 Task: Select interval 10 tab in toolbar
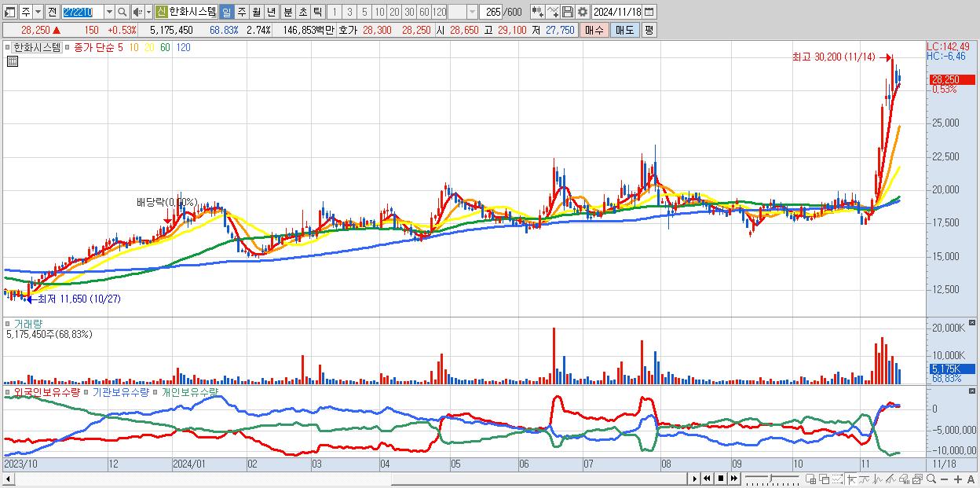tap(379, 12)
